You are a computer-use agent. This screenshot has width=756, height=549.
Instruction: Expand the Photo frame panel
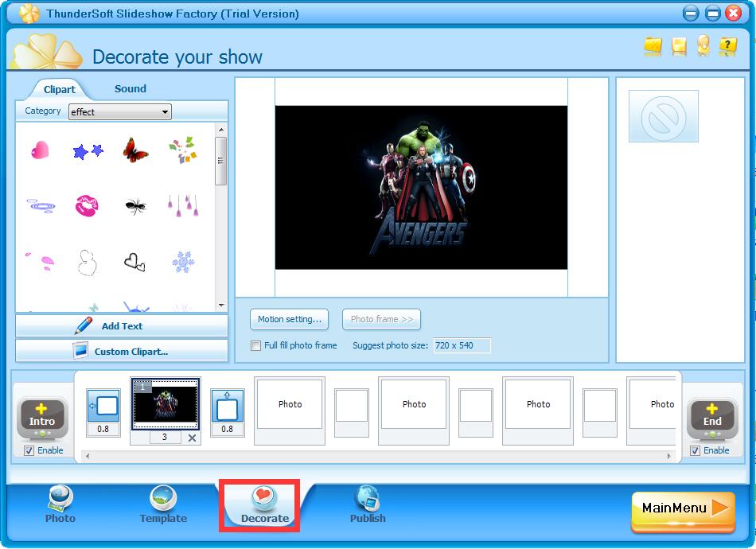point(381,319)
